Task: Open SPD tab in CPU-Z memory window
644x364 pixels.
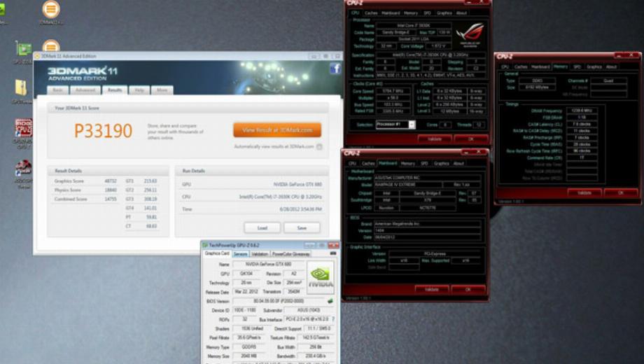Action: click(577, 67)
